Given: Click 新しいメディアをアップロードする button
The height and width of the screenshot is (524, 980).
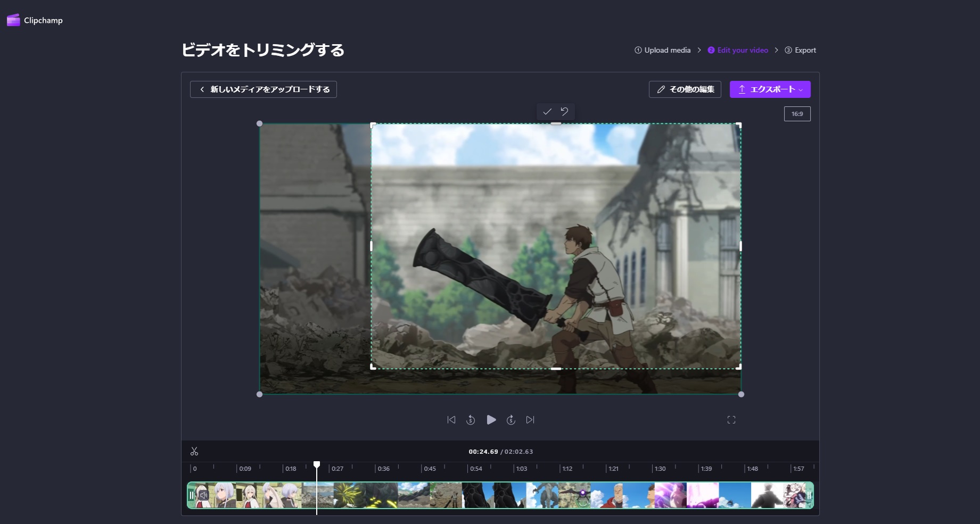Looking at the screenshot, I should tap(263, 89).
